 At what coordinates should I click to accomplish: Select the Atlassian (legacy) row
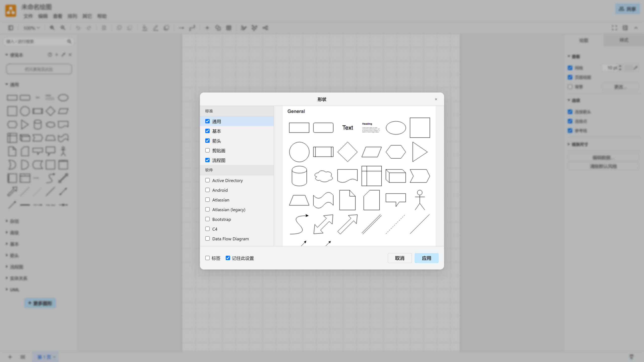coord(237,210)
